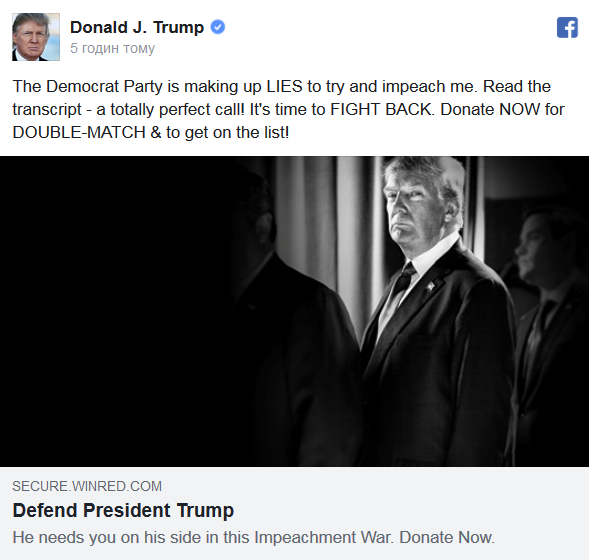Click the 'DOUBLE-MATCH' text in the post
589x560 pixels.
79,132
